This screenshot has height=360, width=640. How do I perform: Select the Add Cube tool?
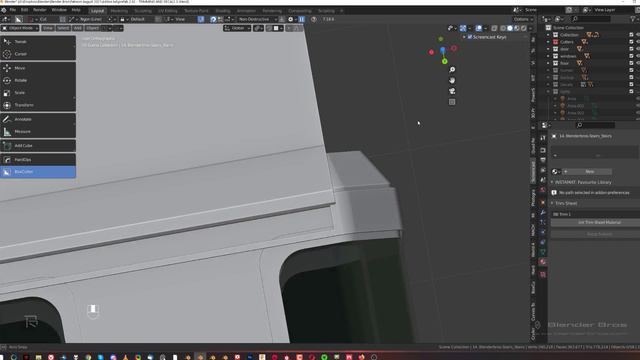click(x=38, y=146)
